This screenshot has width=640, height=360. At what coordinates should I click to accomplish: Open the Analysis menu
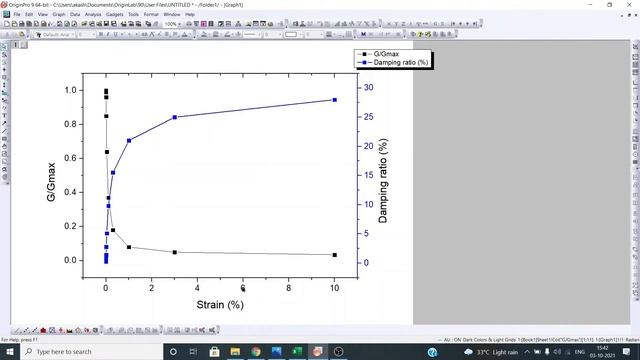93,14
